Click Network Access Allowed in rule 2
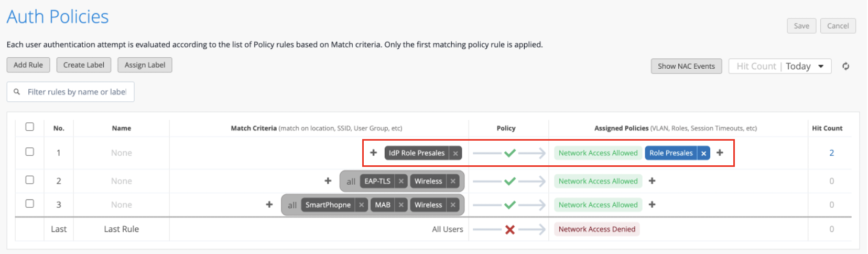 598,181
